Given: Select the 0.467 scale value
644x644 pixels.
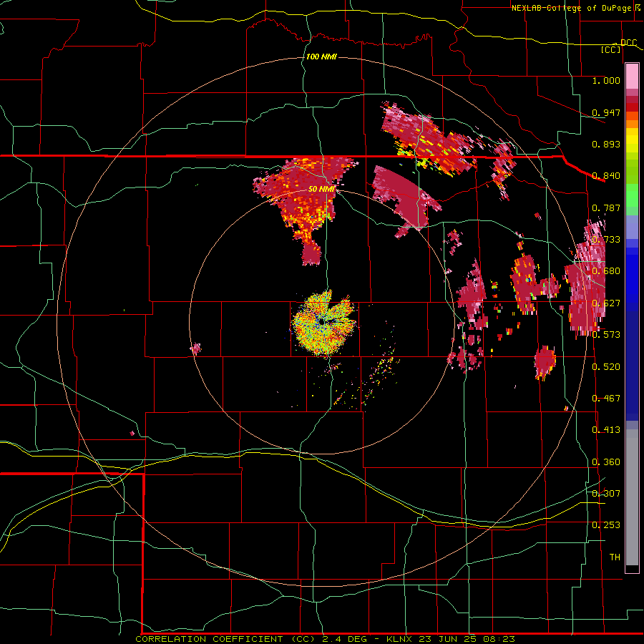Looking at the screenshot, I should pos(606,399).
